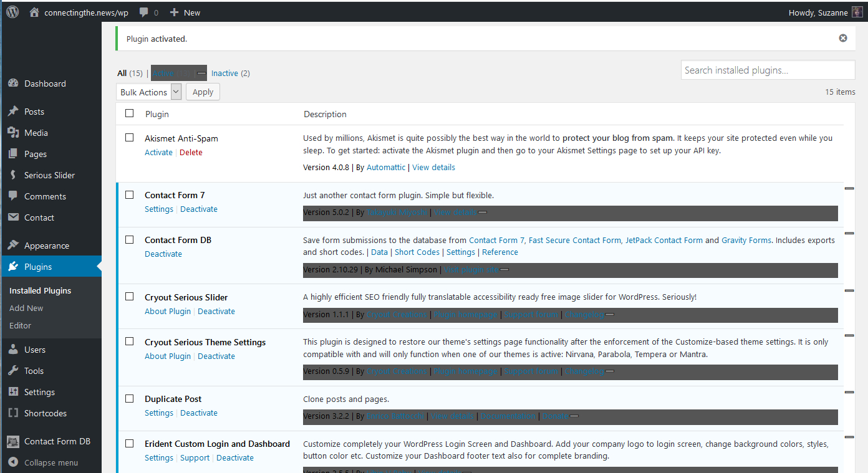Click the Plugins plug icon in sidebar
This screenshot has width=868, height=473.
tap(13, 267)
